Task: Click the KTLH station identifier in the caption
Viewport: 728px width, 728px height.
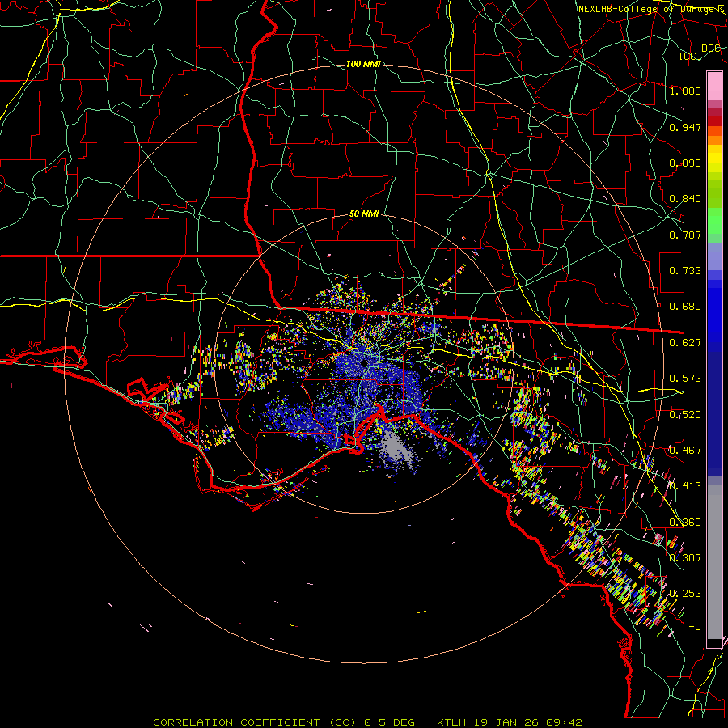Action: [451, 722]
